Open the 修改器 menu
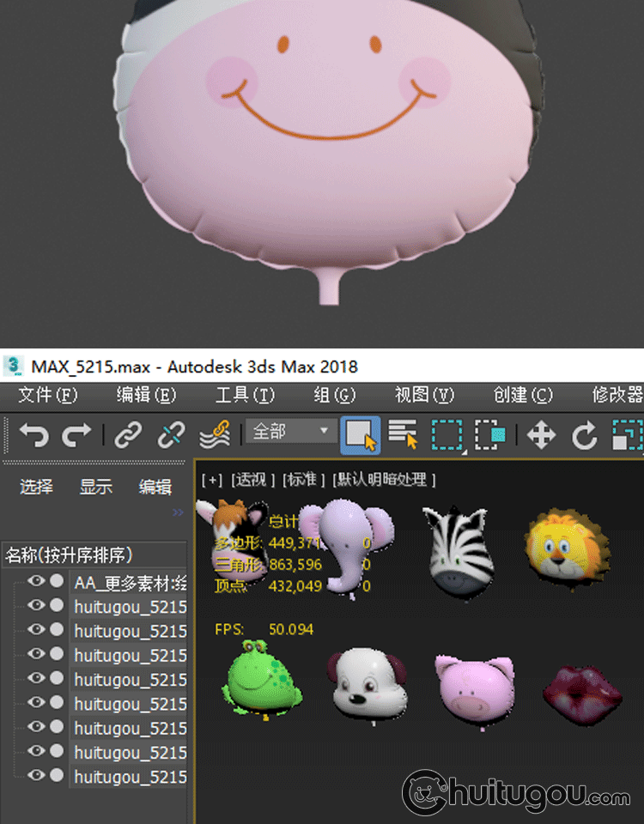Viewport: 644px width, 824px height. (x=617, y=395)
